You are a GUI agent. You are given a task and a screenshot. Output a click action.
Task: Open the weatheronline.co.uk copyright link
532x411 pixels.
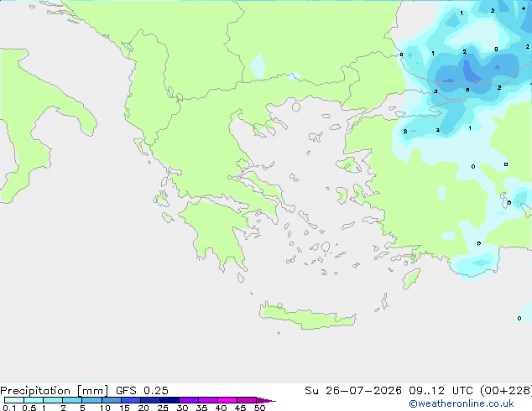[x=462, y=403]
